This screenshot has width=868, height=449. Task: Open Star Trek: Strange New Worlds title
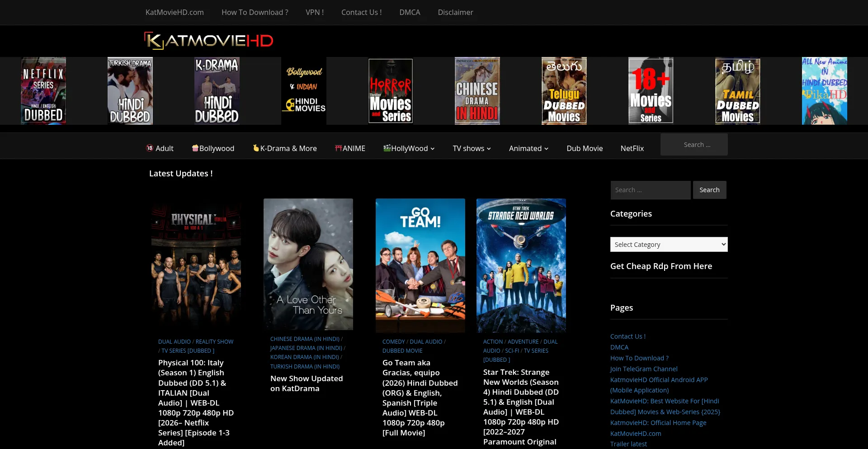click(x=521, y=407)
